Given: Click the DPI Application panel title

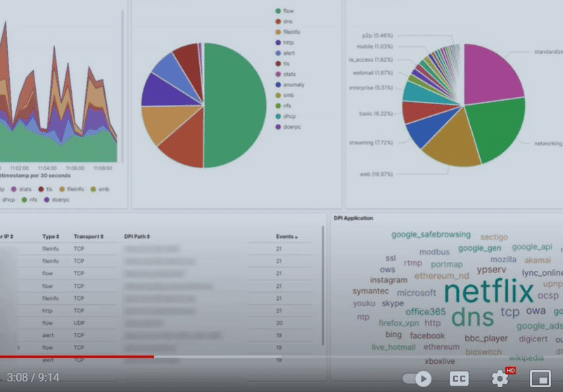Looking at the screenshot, I should pyautogui.click(x=353, y=218).
